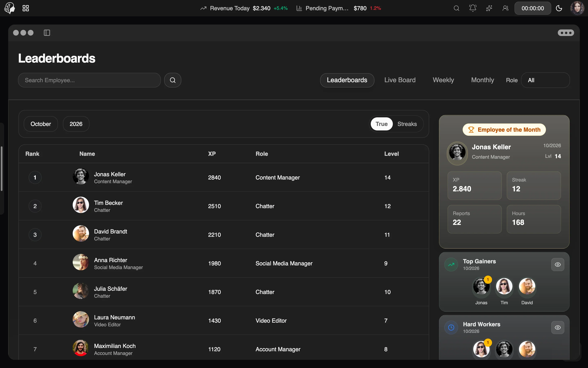The width and height of the screenshot is (588, 368).
Task: Open Jonas Keller row avatar in table
Action: click(81, 176)
